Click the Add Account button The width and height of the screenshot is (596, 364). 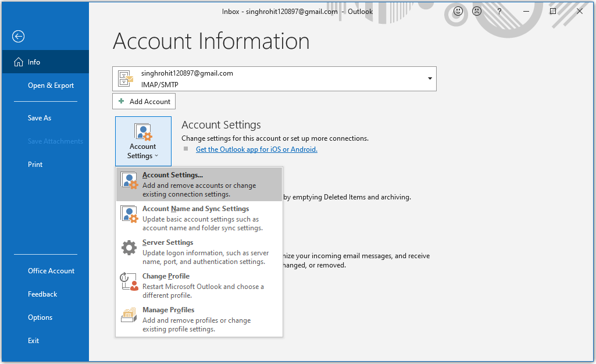(144, 101)
